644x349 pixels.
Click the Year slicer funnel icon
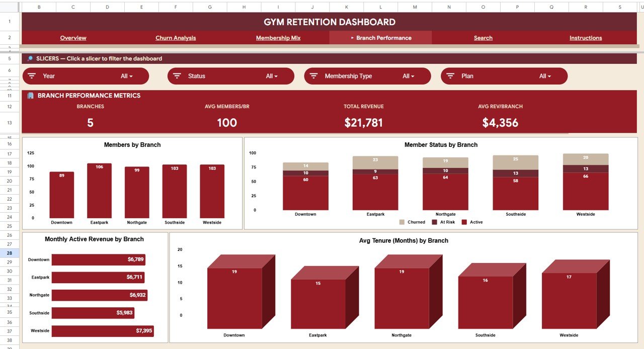(32, 76)
